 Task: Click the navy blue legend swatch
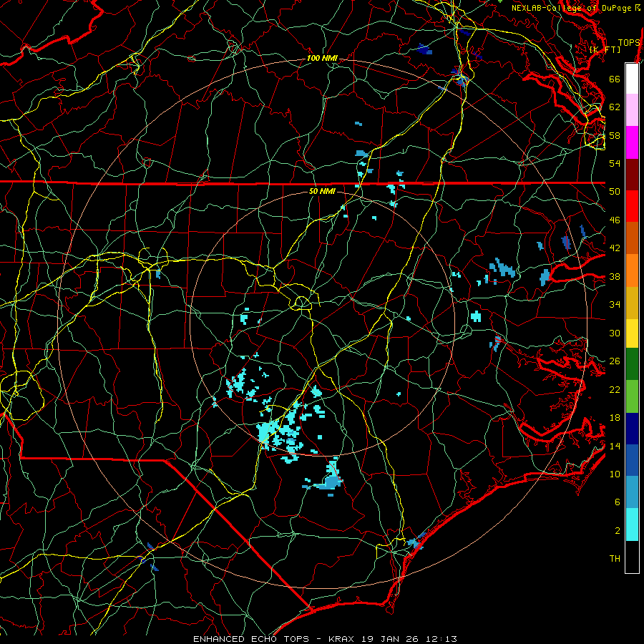[x=632, y=429]
